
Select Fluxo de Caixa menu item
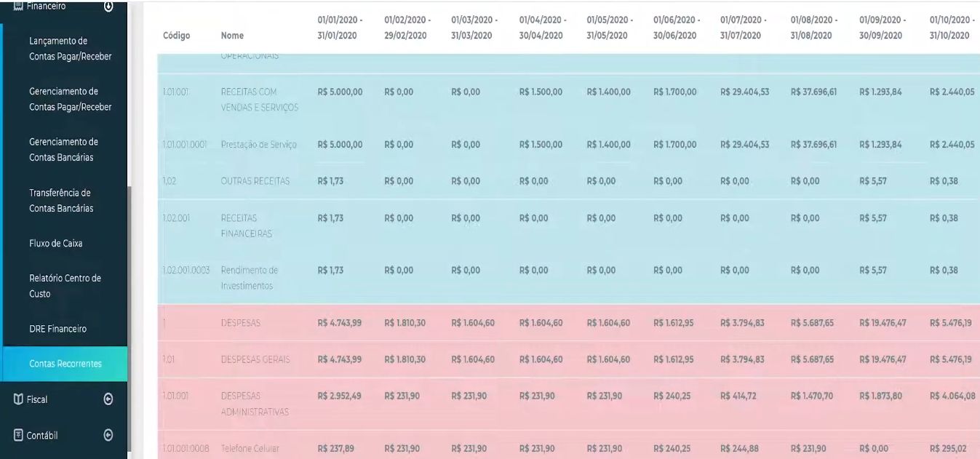pos(55,243)
